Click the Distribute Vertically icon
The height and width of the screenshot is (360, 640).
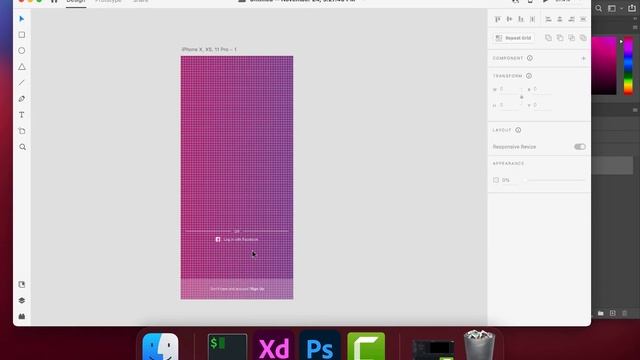coord(532,19)
